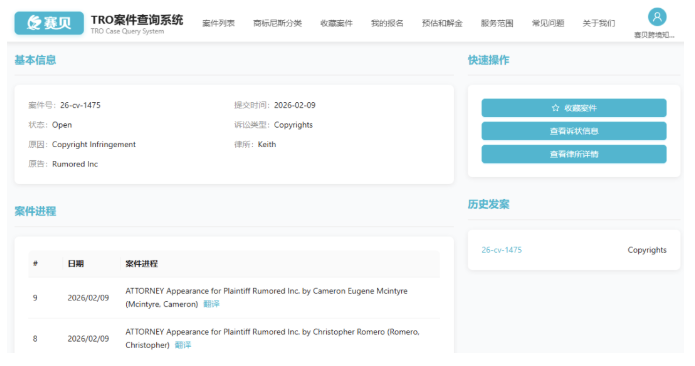Click the case number value 26-cv-1475 in 基本信息
The height and width of the screenshot is (366, 695).
pos(80,105)
